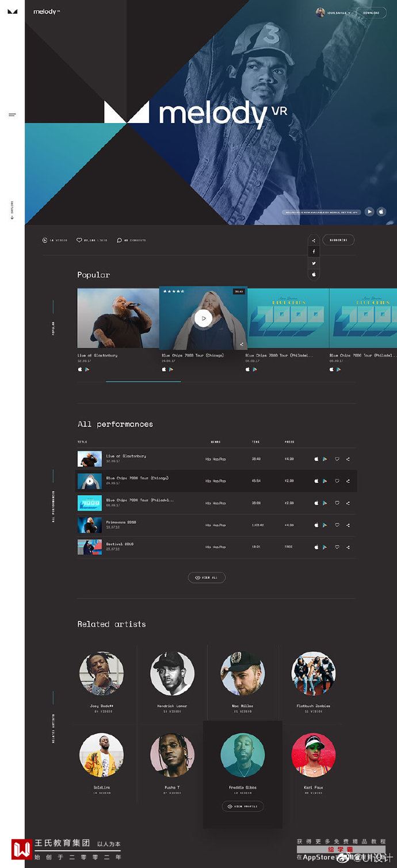
Task: Click the share icon above Facebook
Action: [x=314, y=240]
